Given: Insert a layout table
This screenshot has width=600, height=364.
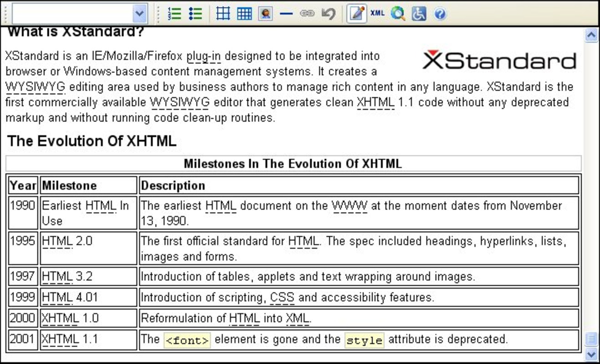Looking at the screenshot, I should (x=223, y=14).
